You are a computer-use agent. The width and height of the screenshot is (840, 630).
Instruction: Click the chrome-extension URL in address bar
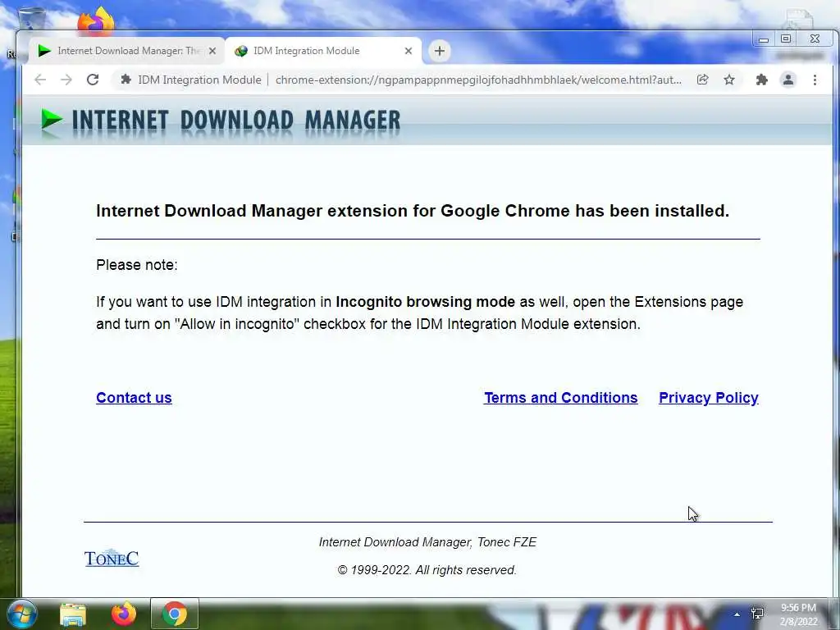pyautogui.click(x=478, y=80)
